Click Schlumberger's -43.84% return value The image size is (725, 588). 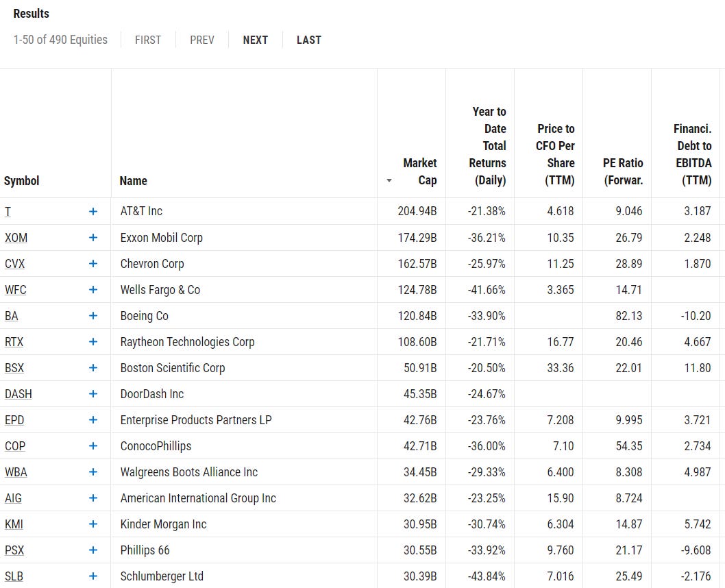point(487,576)
